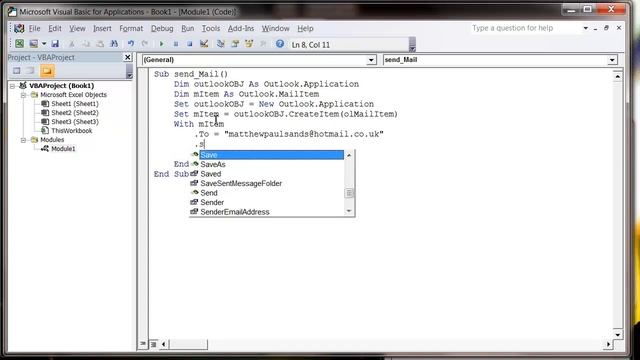Click Full Module View button at bottom left
The height and width of the screenshot is (360, 640).
pos(153,344)
